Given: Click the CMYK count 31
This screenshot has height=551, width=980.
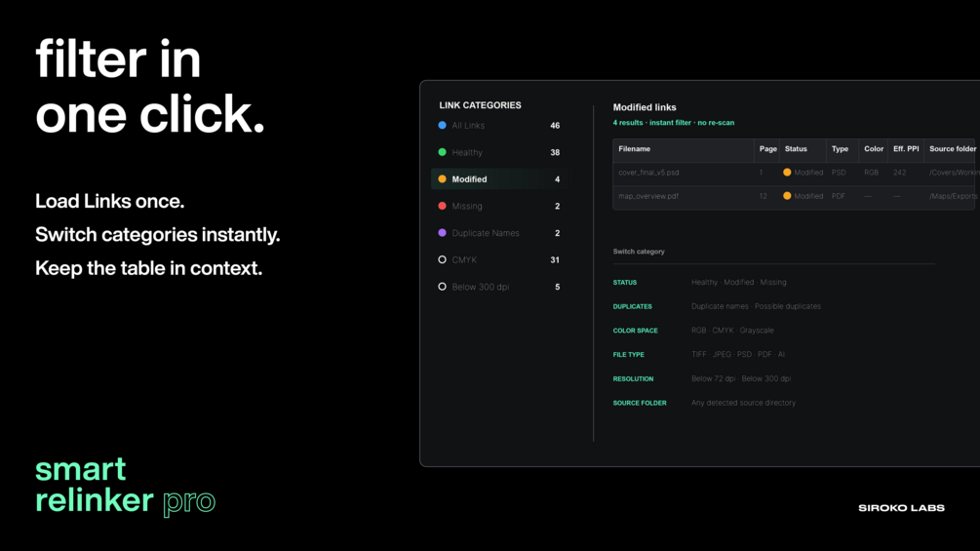Looking at the screenshot, I should tap(555, 259).
